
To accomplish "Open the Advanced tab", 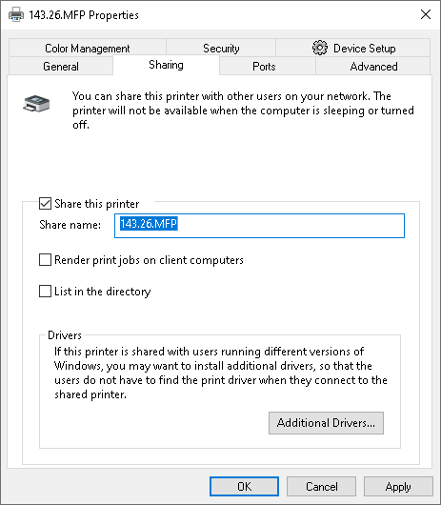I will [373, 66].
